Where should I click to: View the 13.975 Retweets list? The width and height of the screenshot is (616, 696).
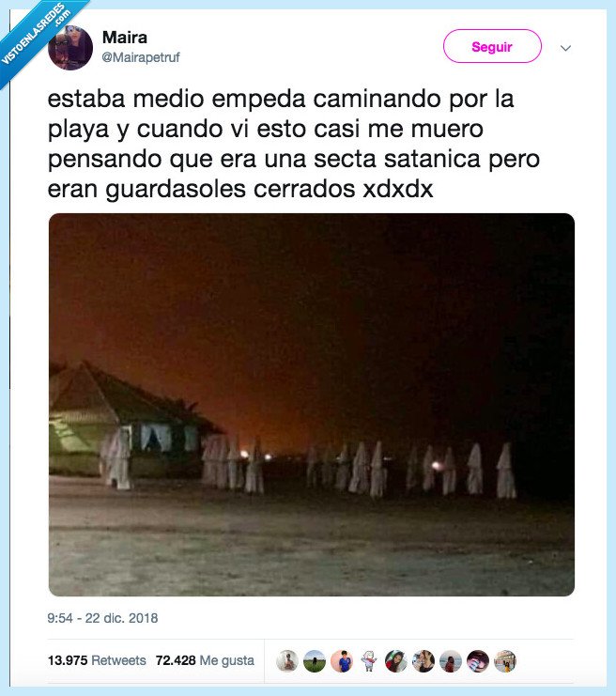pos(97,660)
